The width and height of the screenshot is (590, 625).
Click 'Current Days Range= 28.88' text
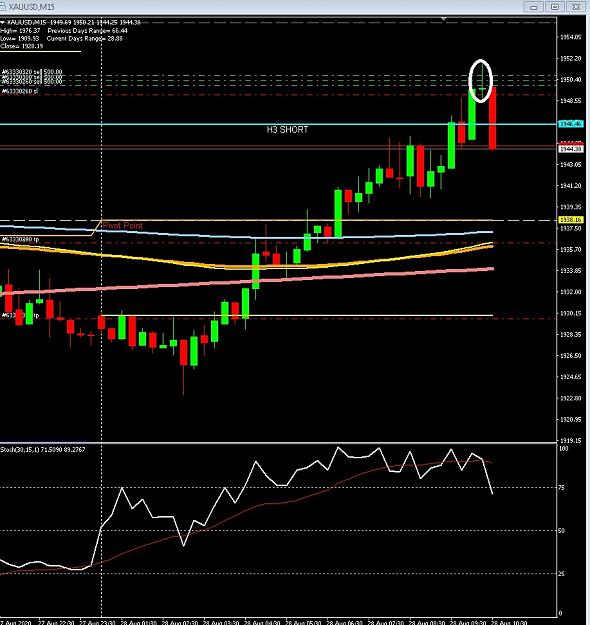pyautogui.click(x=85, y=39)
